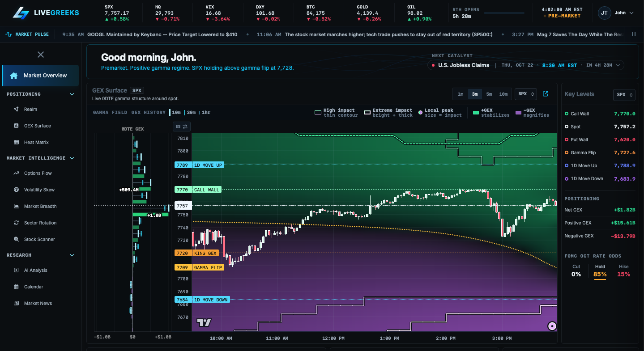
Task: Select the 1m chart interval
Action: [x=461, y=94]
